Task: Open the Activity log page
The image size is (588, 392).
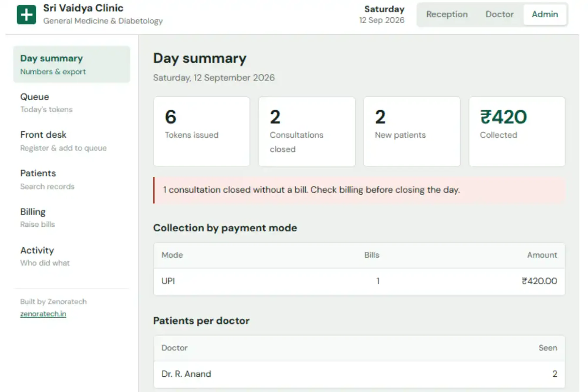Action: pos(72,256)
